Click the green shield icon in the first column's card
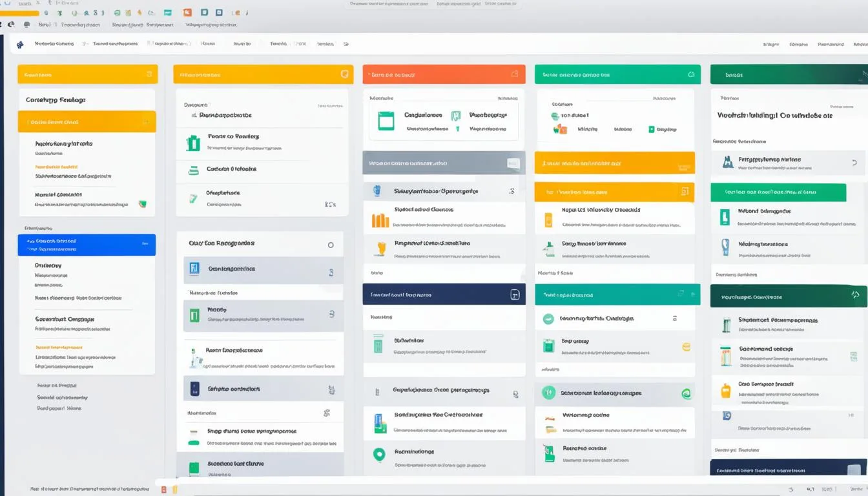This screenshot has width=868, height=496. click(x=142, y=203)
